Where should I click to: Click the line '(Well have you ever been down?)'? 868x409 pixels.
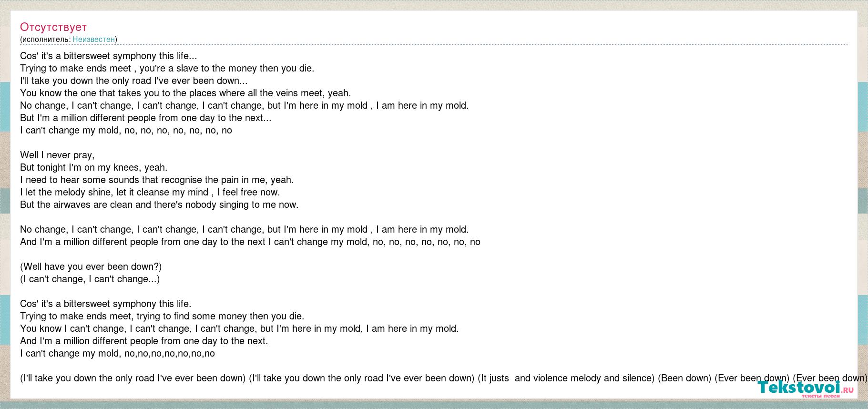91,266
